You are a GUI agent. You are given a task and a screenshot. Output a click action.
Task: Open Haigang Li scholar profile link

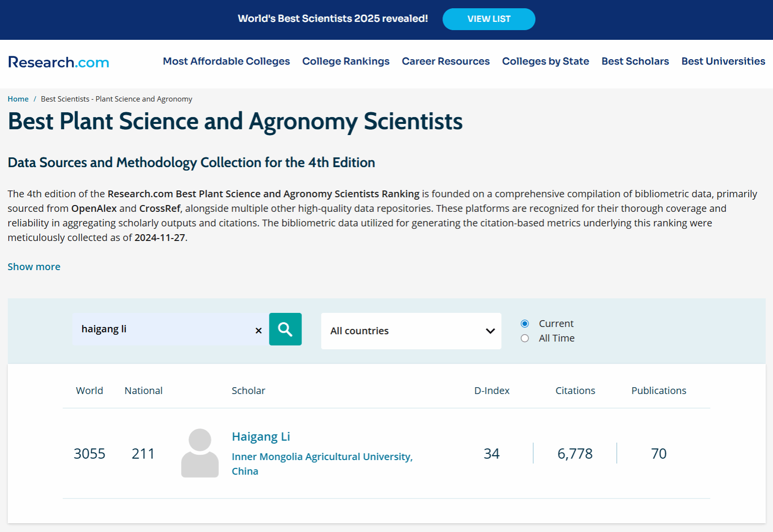pos(261,437)
